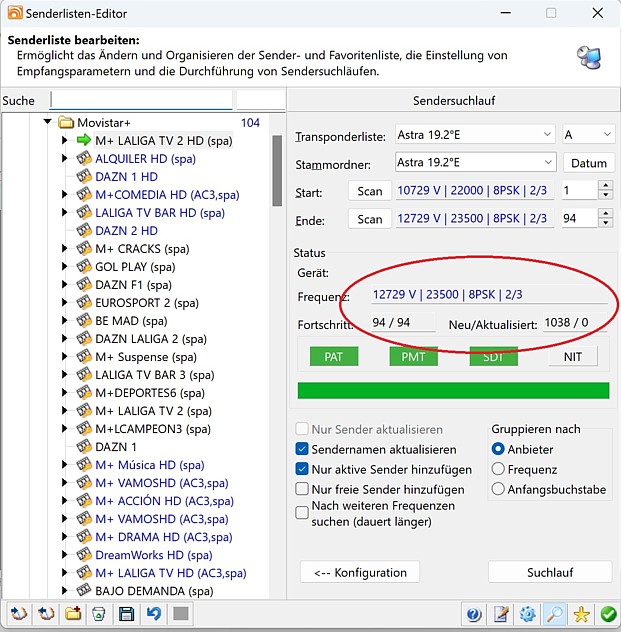The height and width of the screenshot is (632, 621).
Task: Click the channel icon of M+DEPORTES6 (spa)
Action: [x=84, y=393]
